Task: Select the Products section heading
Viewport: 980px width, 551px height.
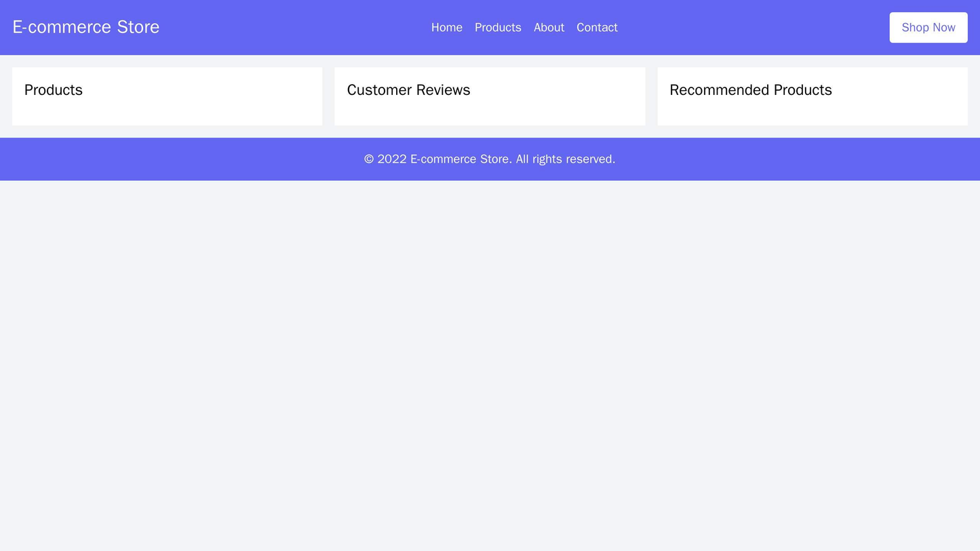Action: click(x=52, y=89)
